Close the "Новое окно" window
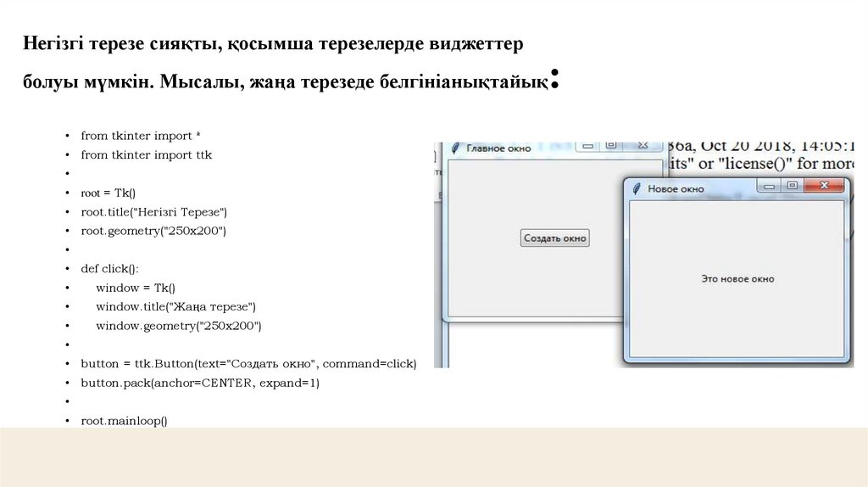This screenshot has width=868, height=487. [x=824, y=186]
